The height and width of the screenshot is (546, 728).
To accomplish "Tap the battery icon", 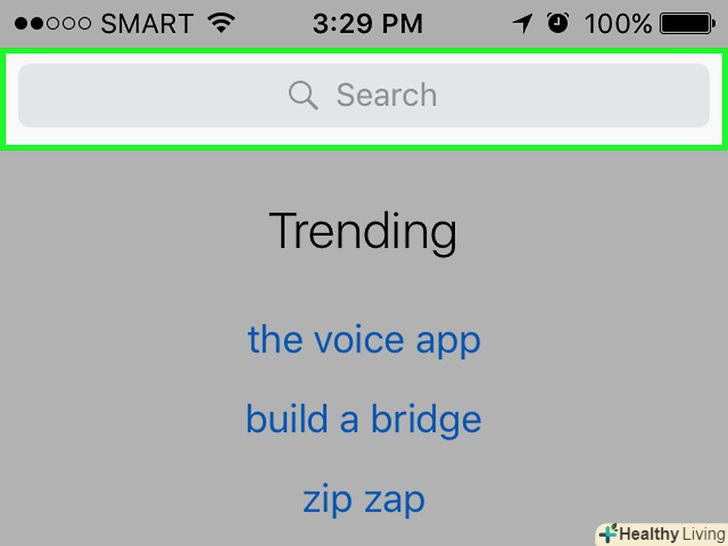I will click(691, 23).
